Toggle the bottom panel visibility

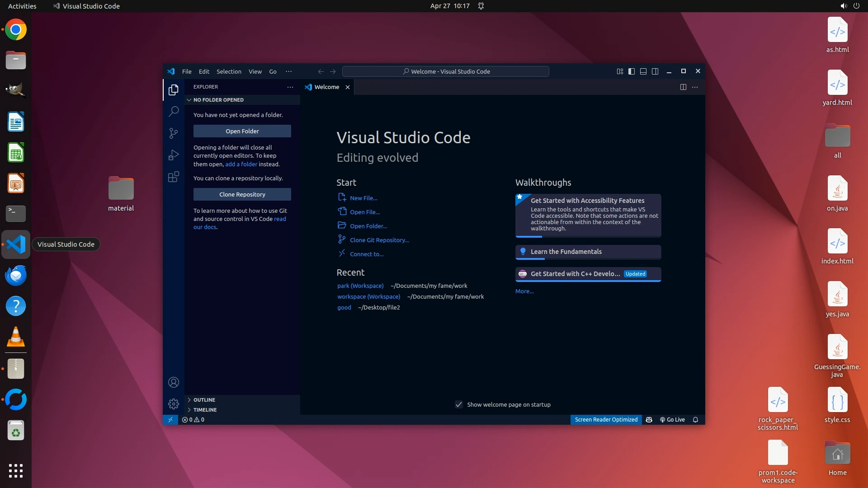[x=643, y=71]
